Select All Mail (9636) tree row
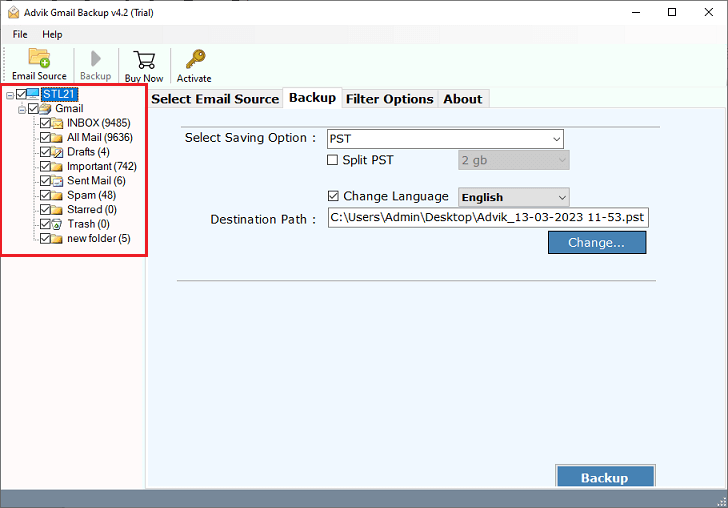This screenshot has height=508, width=728. [x=100, y=137]
